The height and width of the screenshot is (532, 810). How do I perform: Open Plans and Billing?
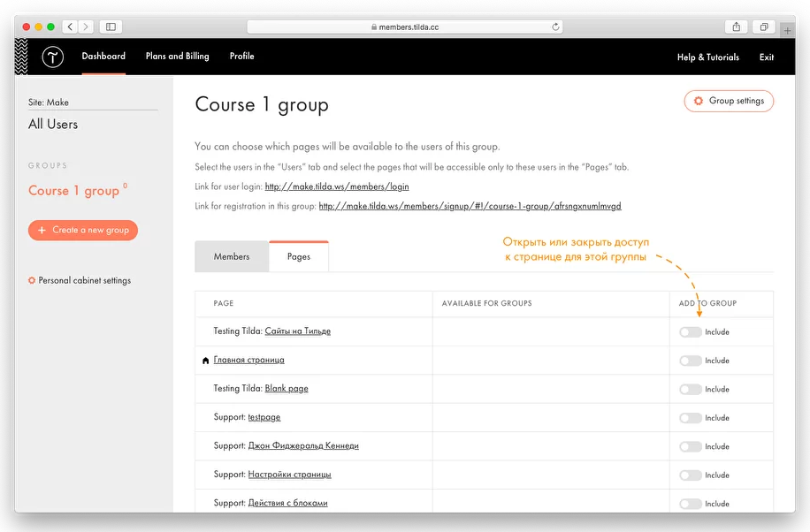click(x=177, y=57)
